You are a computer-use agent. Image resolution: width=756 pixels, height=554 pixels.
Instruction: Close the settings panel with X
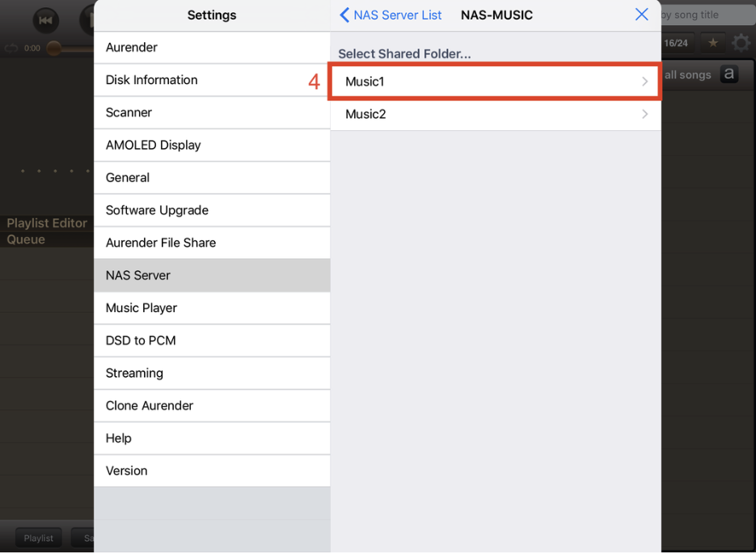pyautogui.click(x=641, y=15)
